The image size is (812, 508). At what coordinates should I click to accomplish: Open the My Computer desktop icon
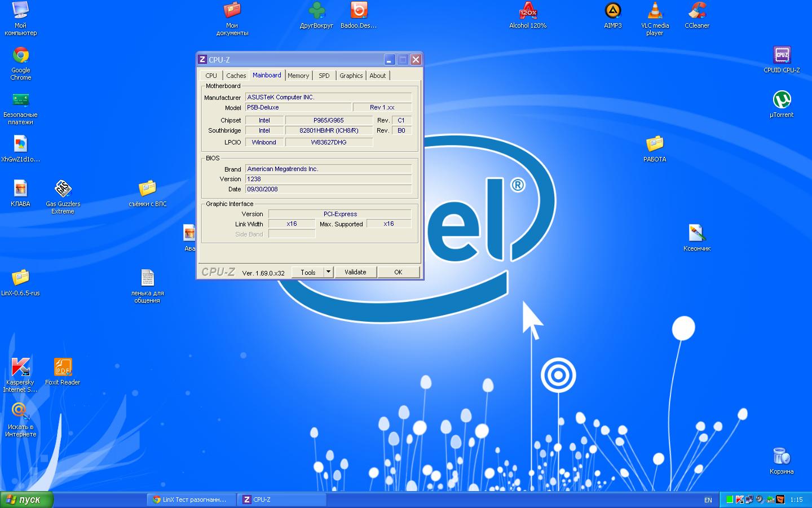20,19
